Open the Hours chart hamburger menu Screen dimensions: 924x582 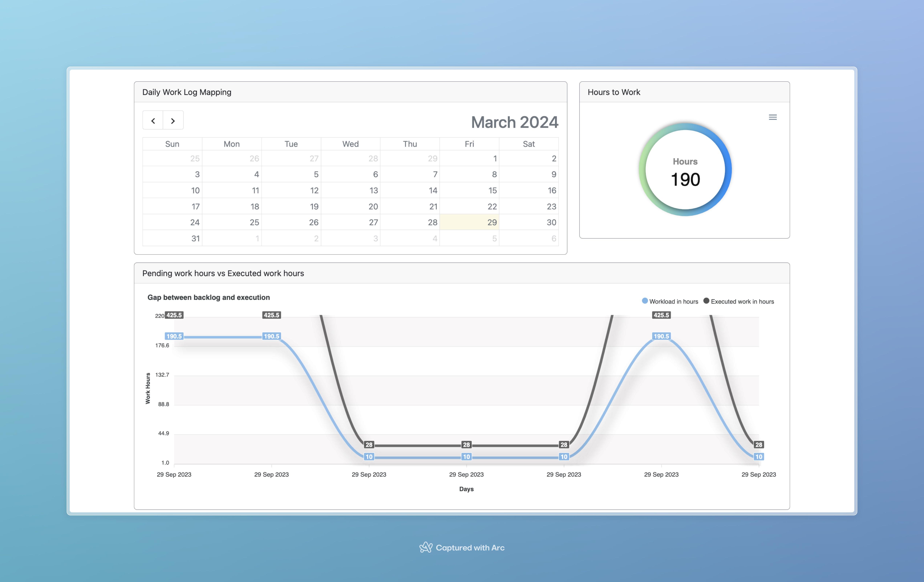tap(772, 117)
